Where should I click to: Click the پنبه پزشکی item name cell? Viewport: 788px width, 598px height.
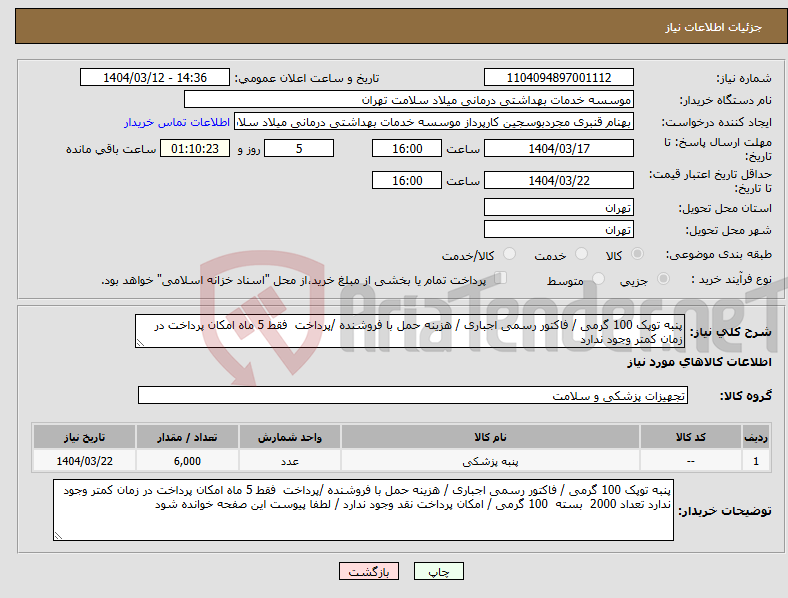coord(490,461)
